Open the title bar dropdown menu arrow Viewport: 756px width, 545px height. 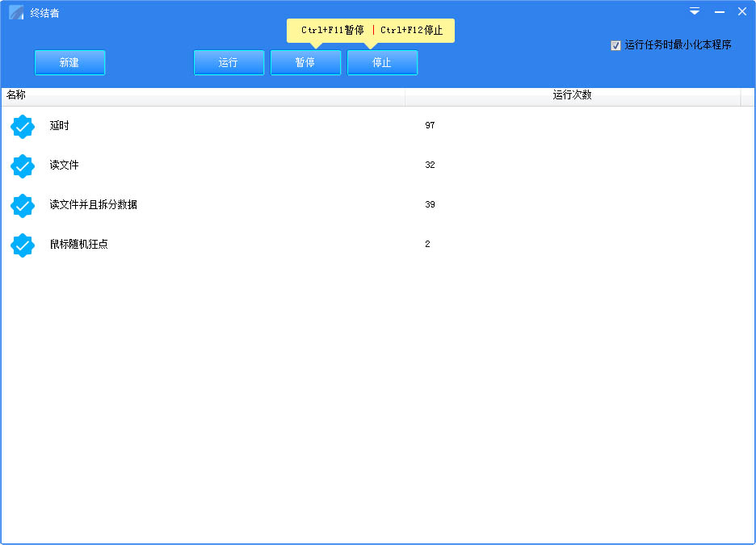tap(695, 12)
